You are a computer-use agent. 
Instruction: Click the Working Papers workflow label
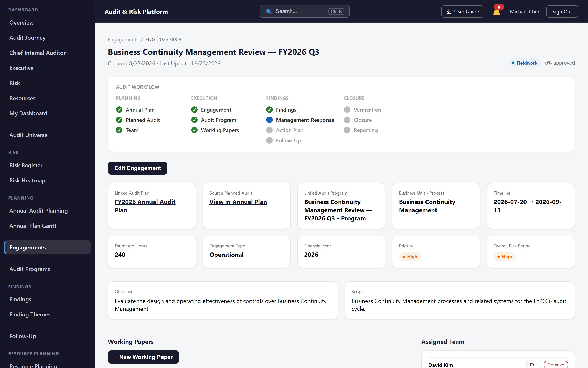220,130
